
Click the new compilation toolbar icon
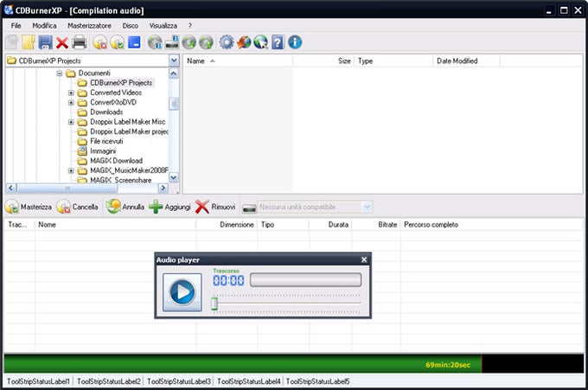point(12,42)
